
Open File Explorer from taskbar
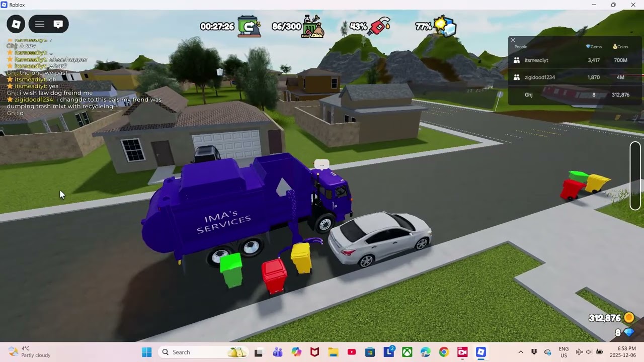coord(333,352)
